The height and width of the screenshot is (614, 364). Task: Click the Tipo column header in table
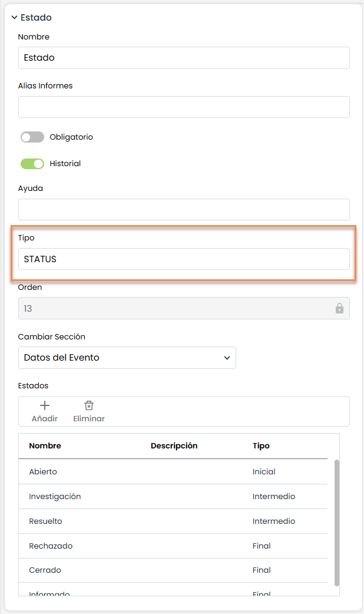point(261,446)
